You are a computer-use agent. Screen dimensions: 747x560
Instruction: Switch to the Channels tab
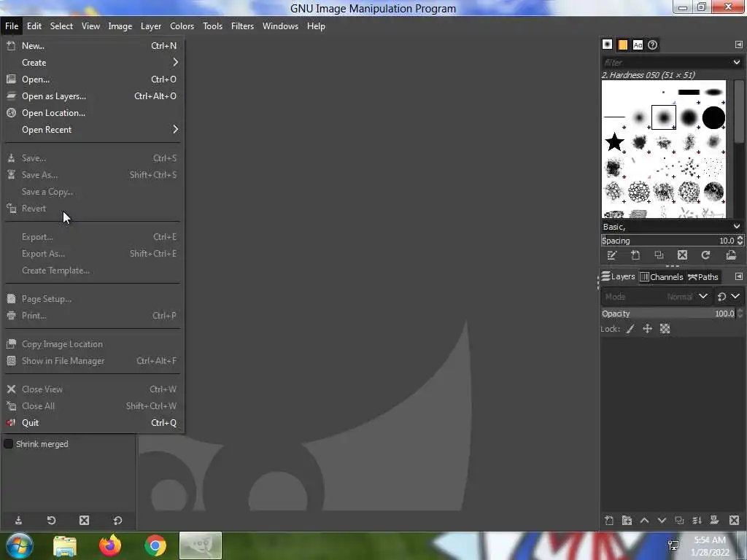click(x=661, y=276)
